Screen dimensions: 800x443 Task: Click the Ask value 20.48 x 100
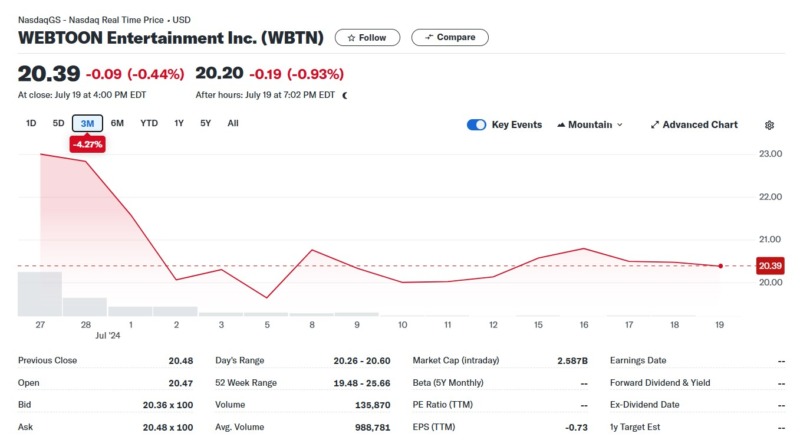(x=168, y=427)
